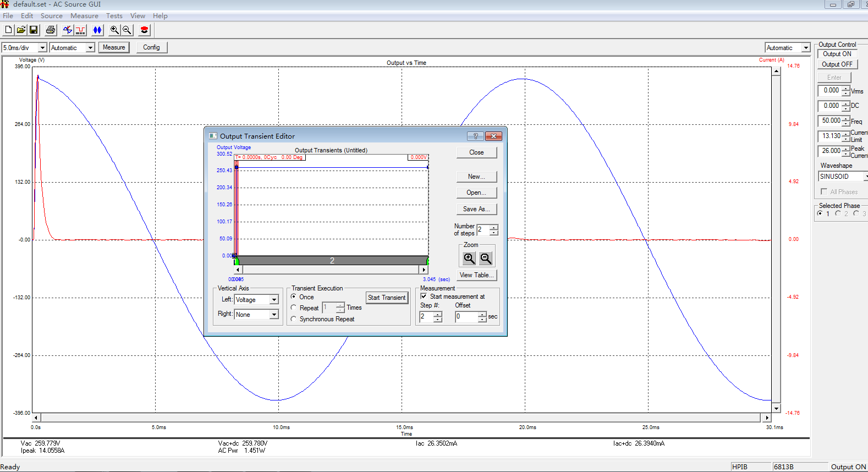Adjust the Offset seconds spinner arrows
The height and width of the screenshot is (472, 868).
click(482, 317)
